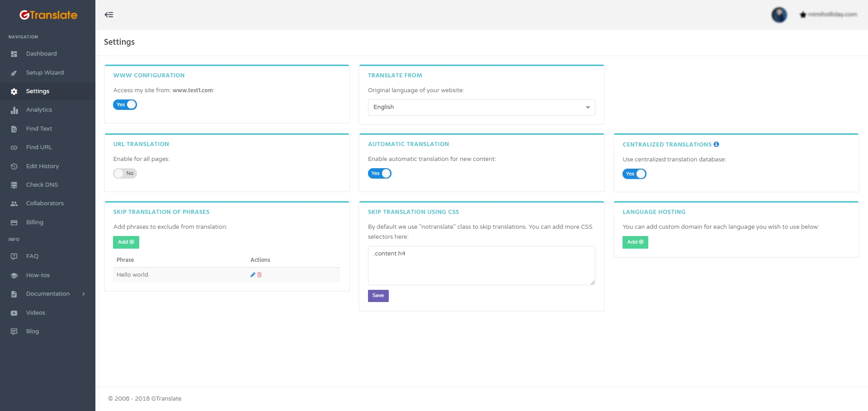Edit the Hello world phrase
Viewport: 868px width, 411px height.
pos(253,274)
